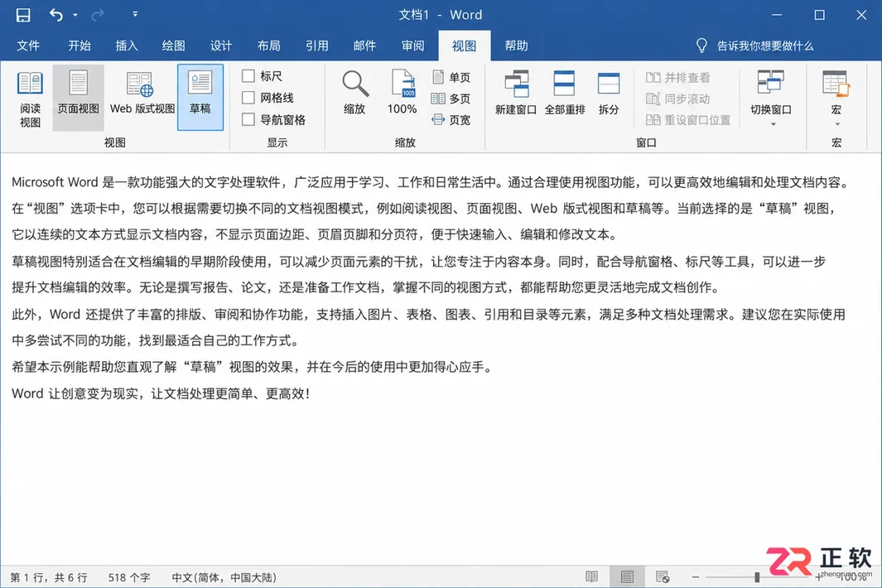Enable the 标尺 checkbox

(248, 75)
